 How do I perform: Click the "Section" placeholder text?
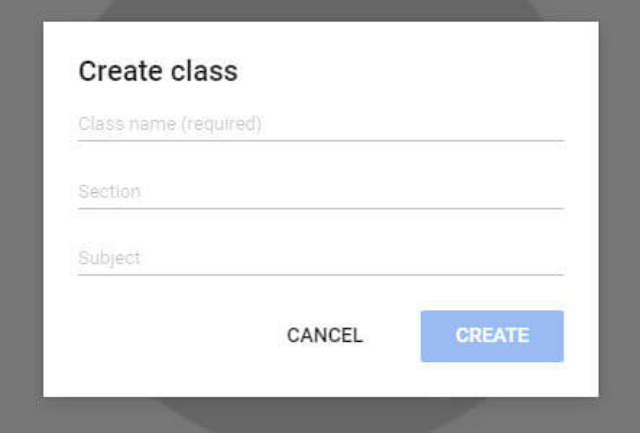click(x=109, y=191)
